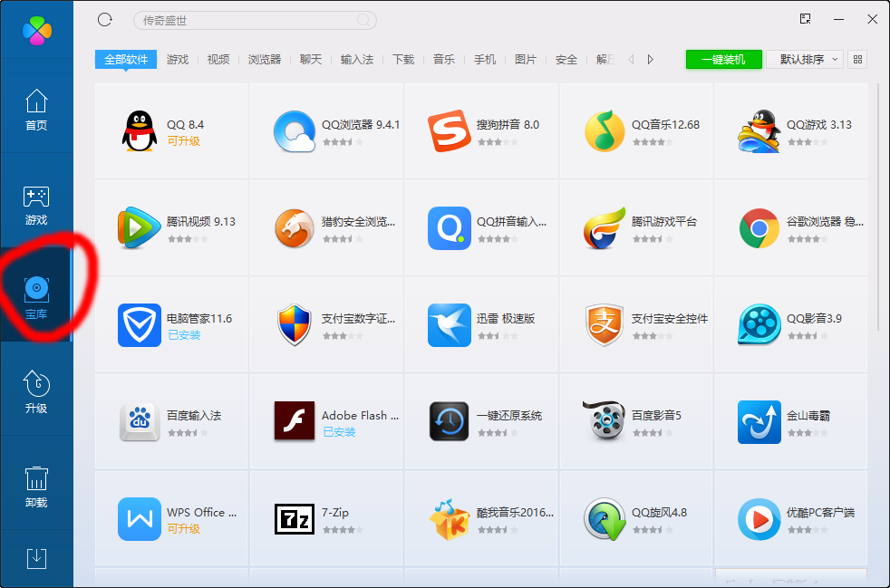Select the 全部软件 tab

(126, 59)
